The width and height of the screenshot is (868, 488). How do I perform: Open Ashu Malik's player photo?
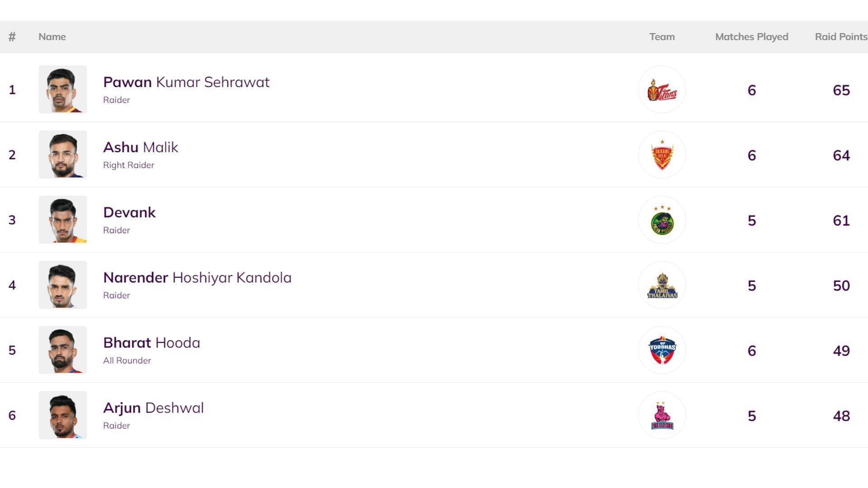click(x=62, y=155)
